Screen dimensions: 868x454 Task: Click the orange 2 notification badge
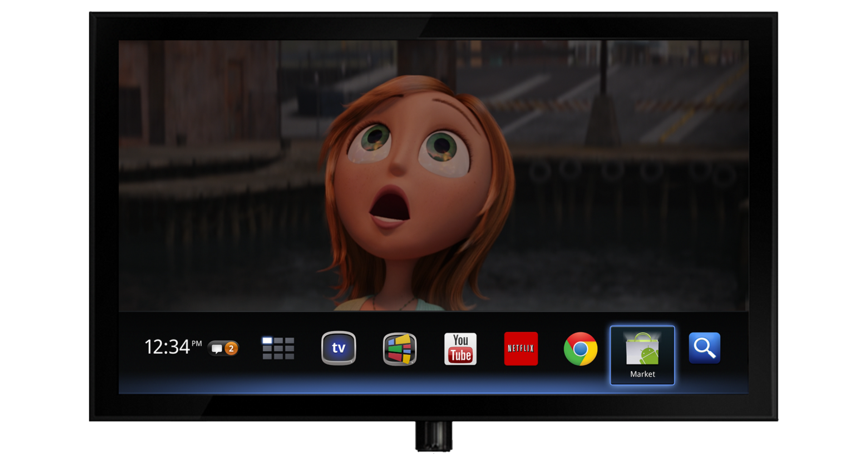pyautogui.click(x=231, y=348)
